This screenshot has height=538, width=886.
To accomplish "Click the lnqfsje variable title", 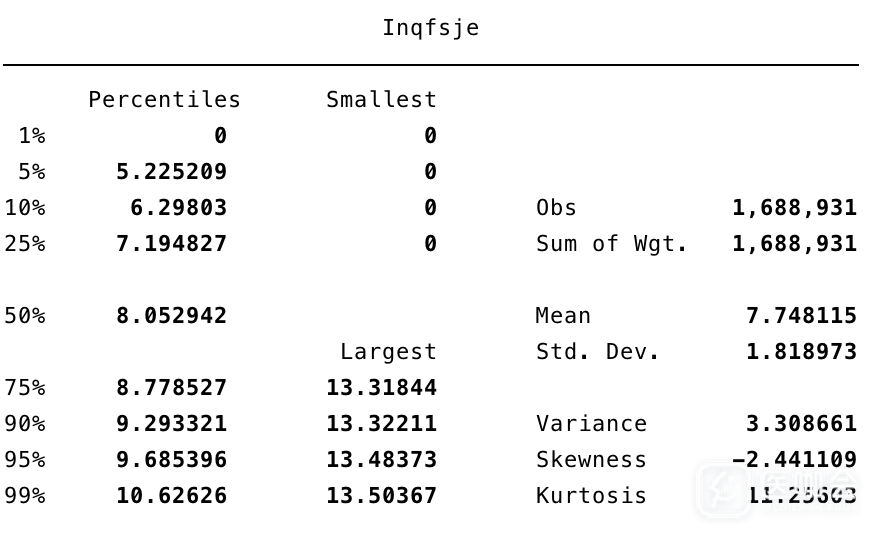I will pos(430,28).
